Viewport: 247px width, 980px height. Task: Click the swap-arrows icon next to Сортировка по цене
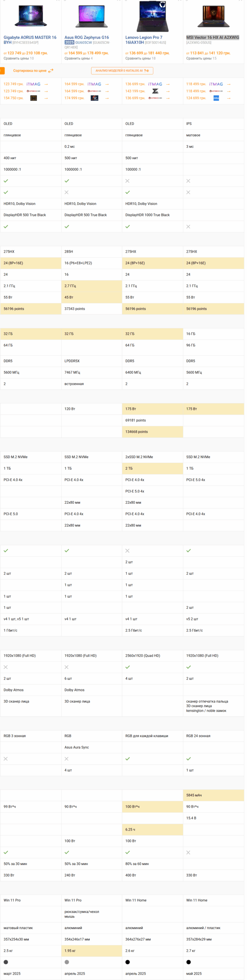(51, 70)
